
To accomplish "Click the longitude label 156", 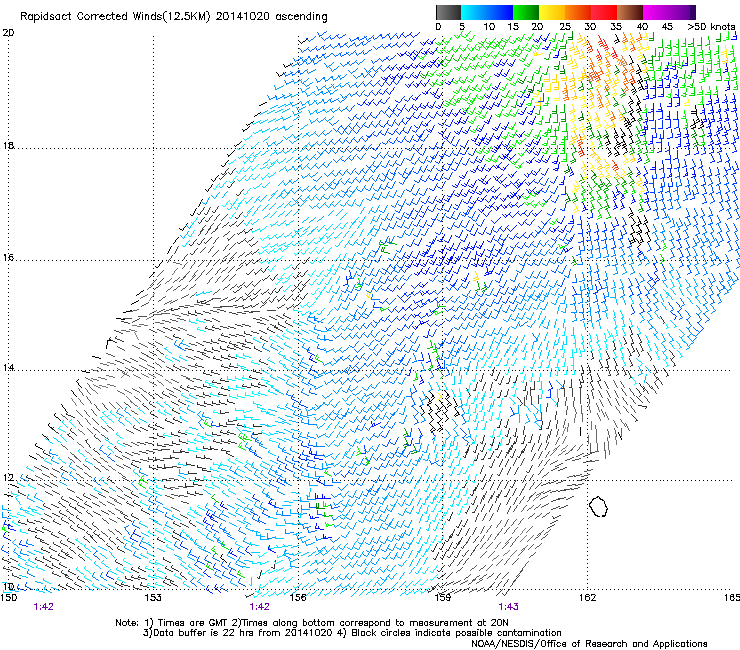I will 298,598.
